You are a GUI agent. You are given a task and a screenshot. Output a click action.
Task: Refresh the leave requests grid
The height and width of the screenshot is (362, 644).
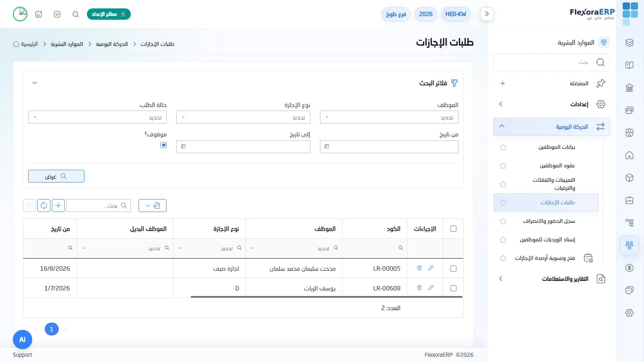[44, 206]
